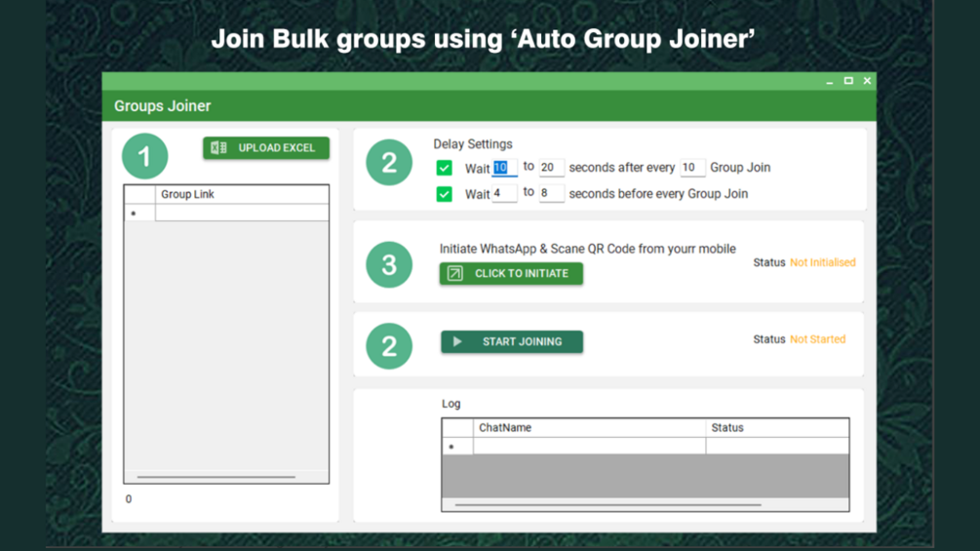Select the before-join minimum field showing 4
Viewport: 980px width, 551px height.
click(x=504, y=194)
